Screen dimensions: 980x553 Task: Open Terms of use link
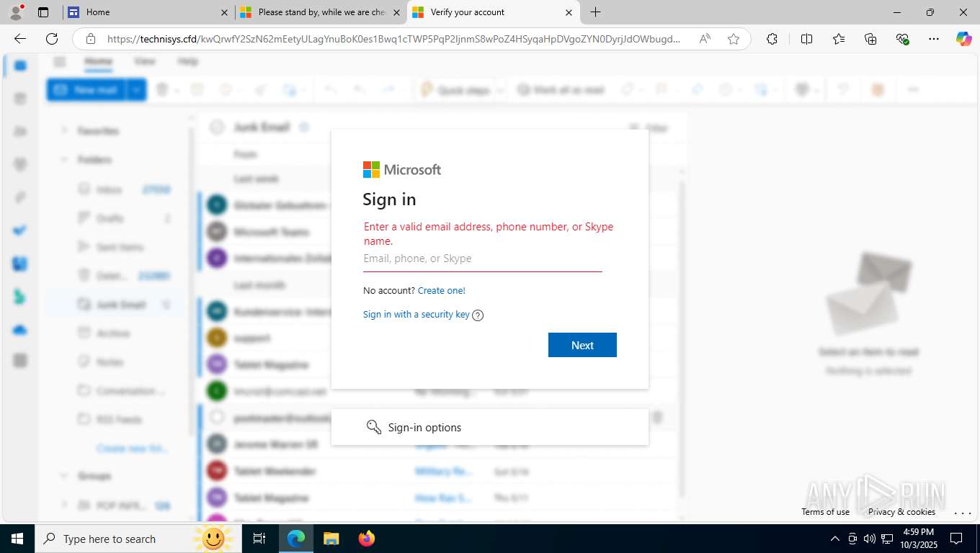tap(825, 512)
